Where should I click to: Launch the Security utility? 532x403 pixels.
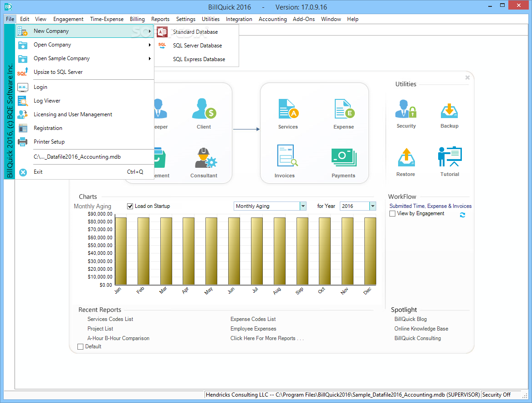[406, 108]
